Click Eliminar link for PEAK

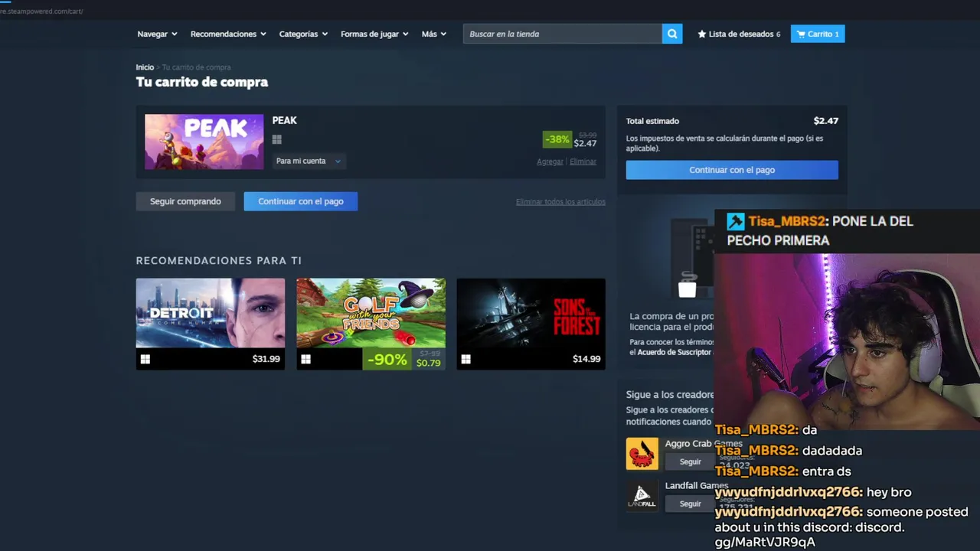pyautogui.click(x=583, y=161)
